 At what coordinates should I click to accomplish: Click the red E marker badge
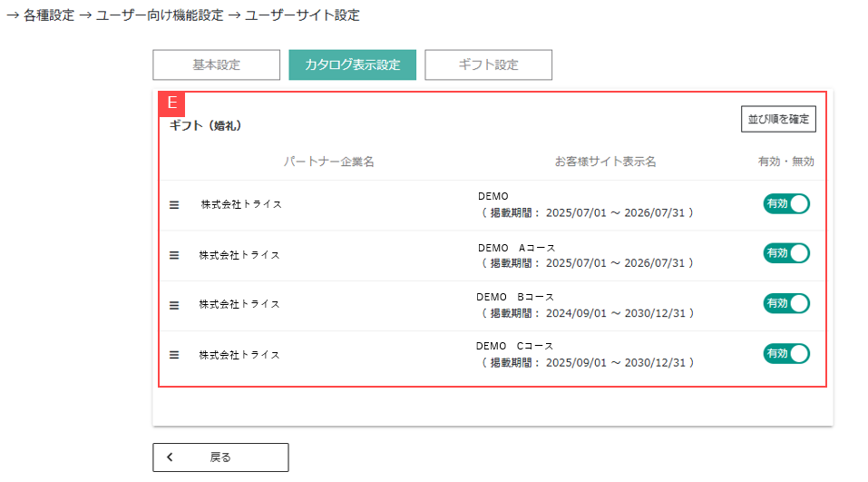[x=171, y=103]
